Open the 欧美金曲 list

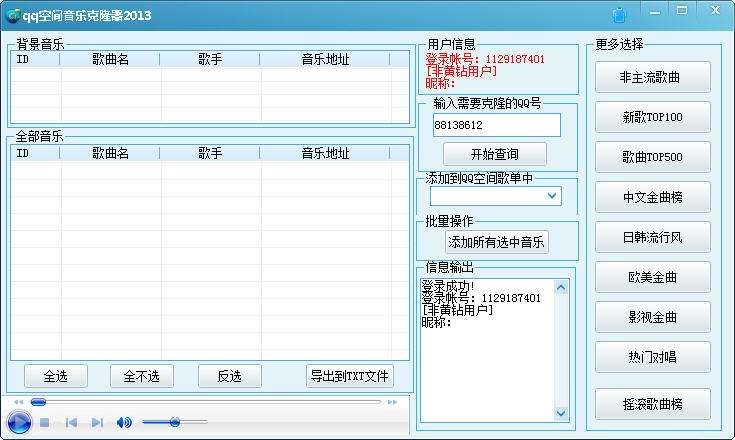pyautogui.click(x=652, y=277)
